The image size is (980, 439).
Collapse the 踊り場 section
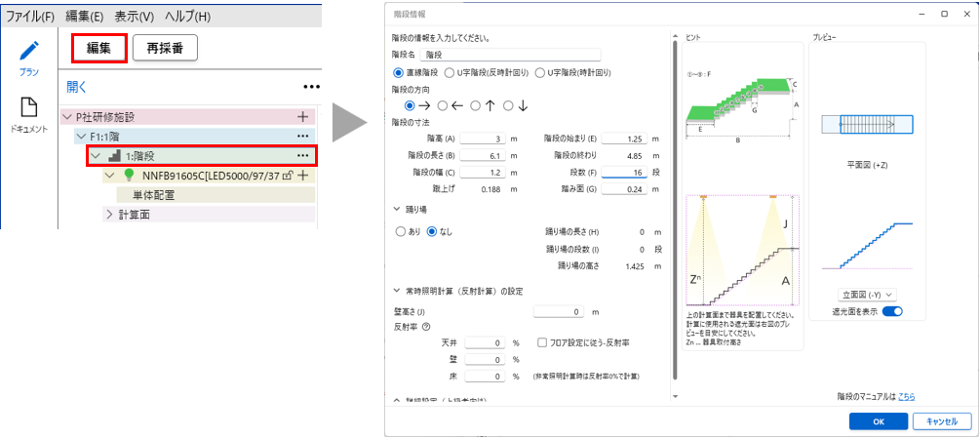396,209
